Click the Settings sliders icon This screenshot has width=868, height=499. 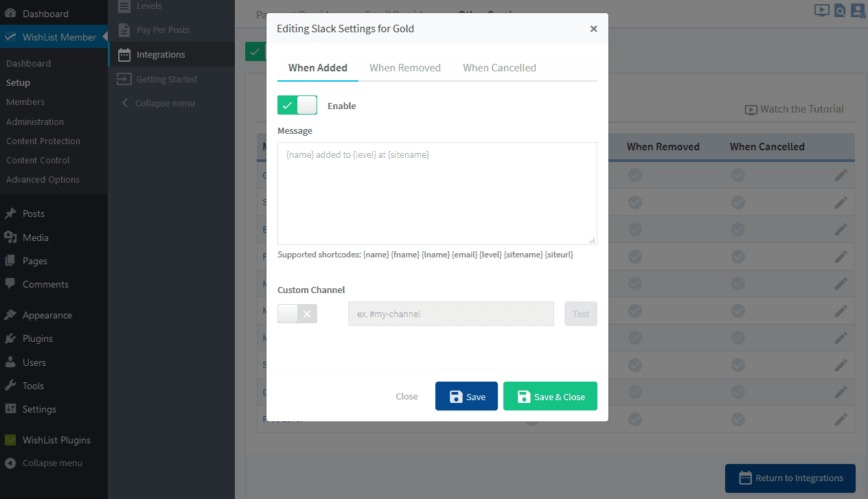tap(10, 409)
